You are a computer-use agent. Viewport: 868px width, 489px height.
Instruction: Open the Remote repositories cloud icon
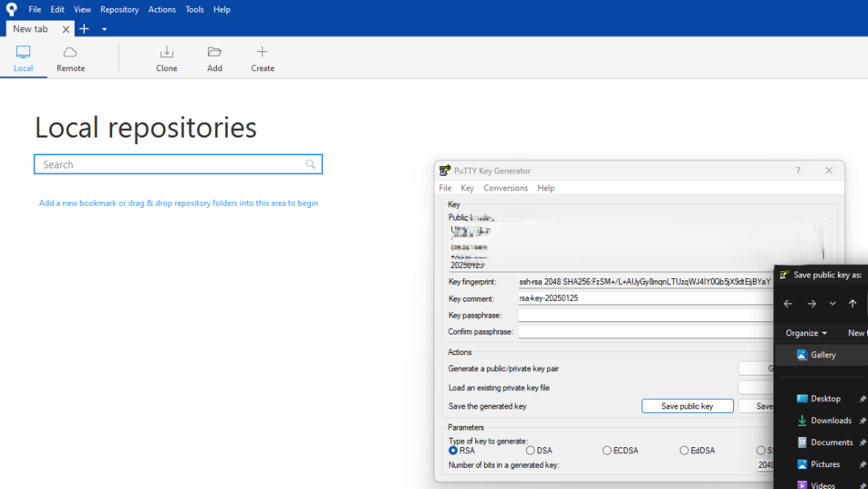[70, 52]
